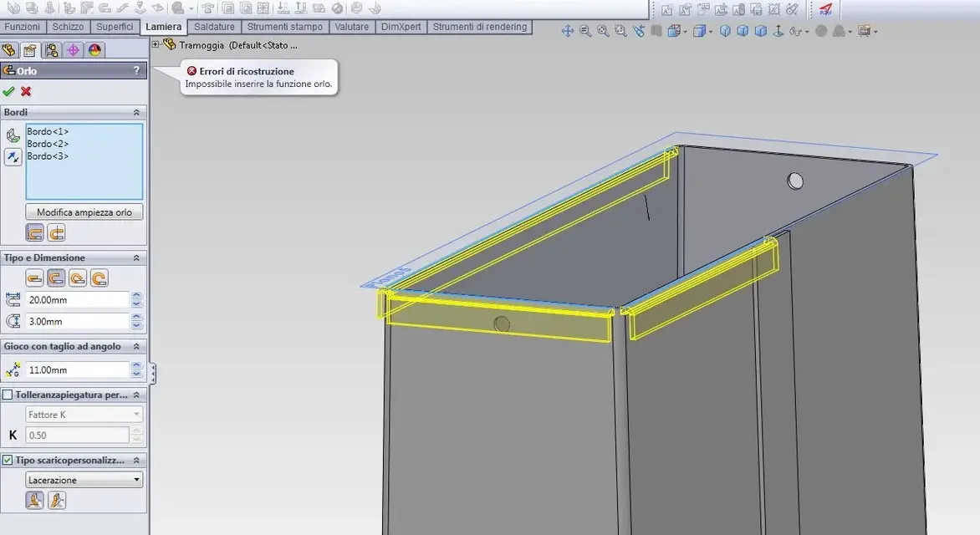Collapse the Bordi section
The image size is (980, 535).
click(x=136, y=113)
